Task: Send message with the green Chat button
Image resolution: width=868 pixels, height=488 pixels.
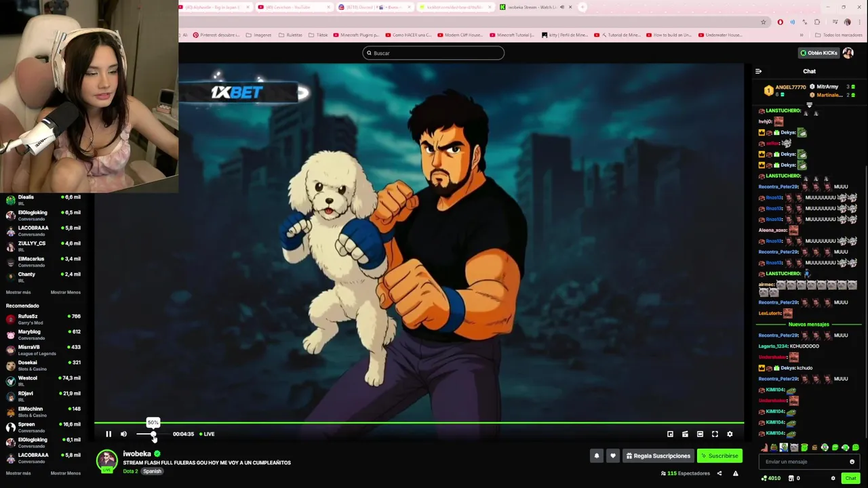Action: pos(850,478)
